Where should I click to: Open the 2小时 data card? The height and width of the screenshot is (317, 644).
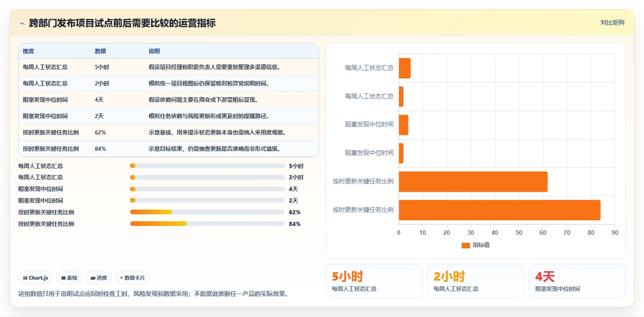pyautogui.click(x=476, y=281)
